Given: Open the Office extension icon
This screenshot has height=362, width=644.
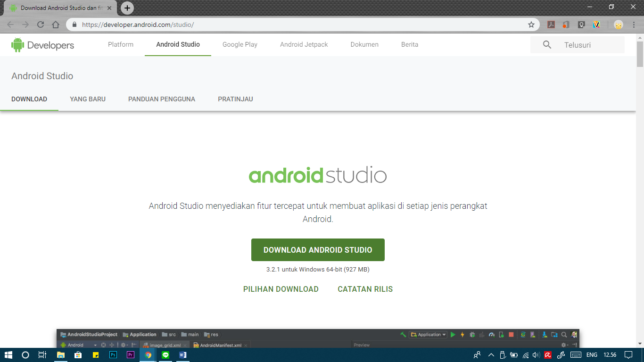Looking at the screenshot, I should [x=566, y=25].
